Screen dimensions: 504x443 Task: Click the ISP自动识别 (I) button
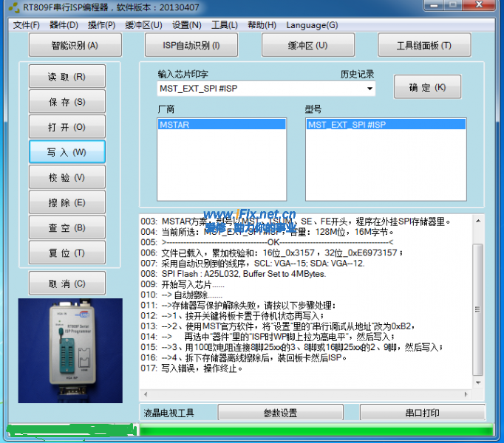191,46
